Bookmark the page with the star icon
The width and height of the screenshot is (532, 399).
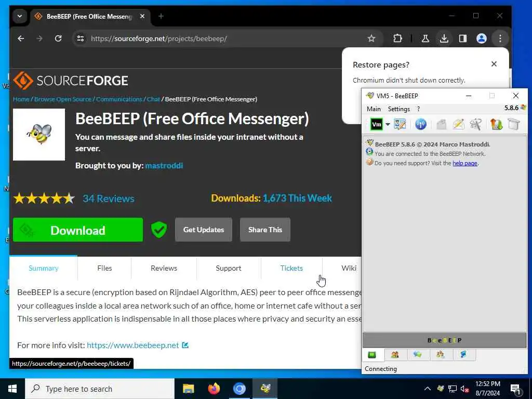point(371,38)
